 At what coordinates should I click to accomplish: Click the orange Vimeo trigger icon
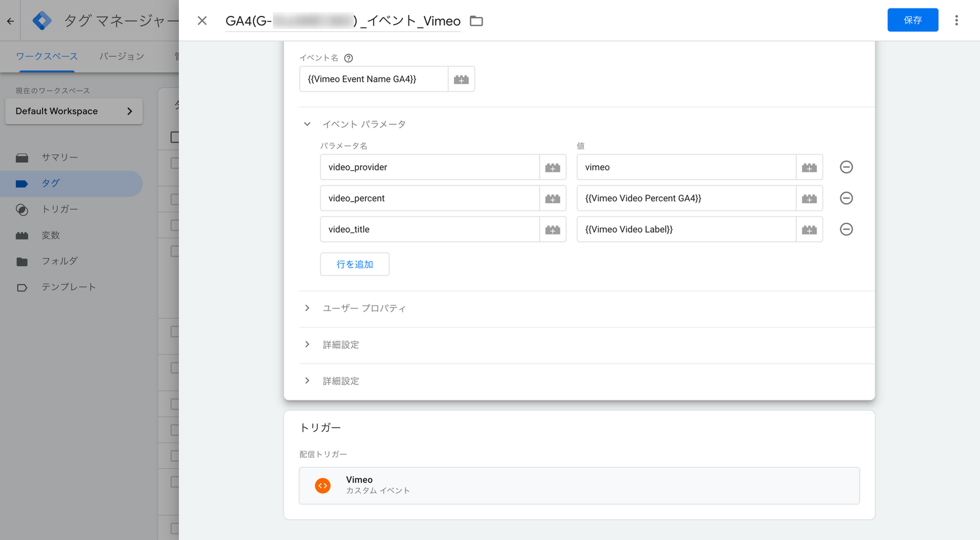point(323,486)
